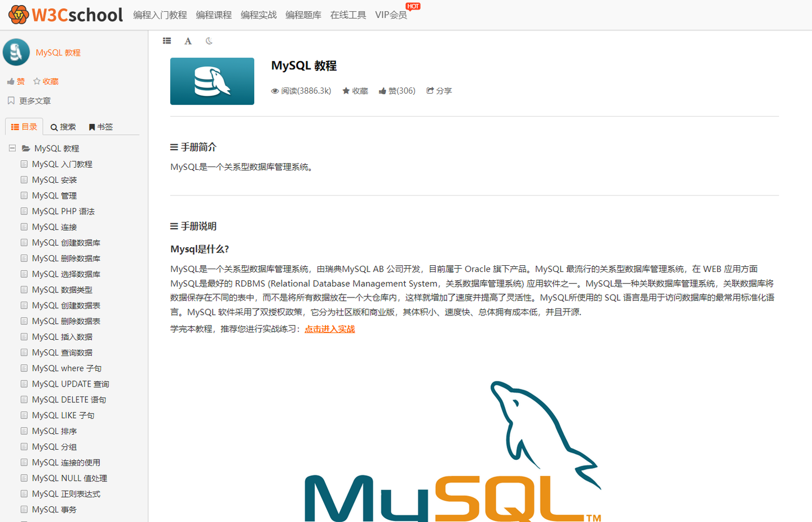Click the W3Cschool logo
This screenshot has width=812, height=522.
click(x=65, y=14)
